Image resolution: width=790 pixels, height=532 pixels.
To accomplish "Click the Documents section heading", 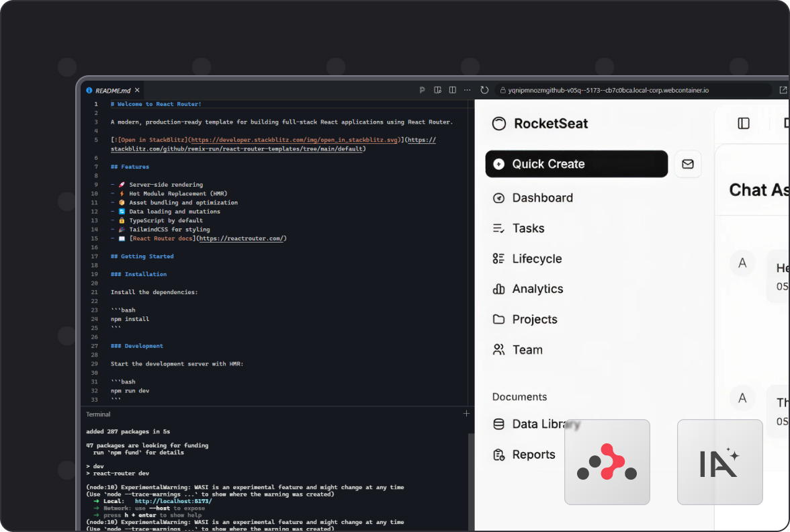I will [x=519, y=397].
